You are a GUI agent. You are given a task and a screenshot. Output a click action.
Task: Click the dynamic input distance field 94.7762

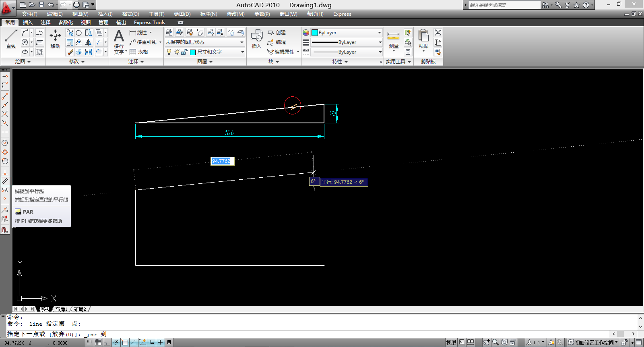(222, 161)
